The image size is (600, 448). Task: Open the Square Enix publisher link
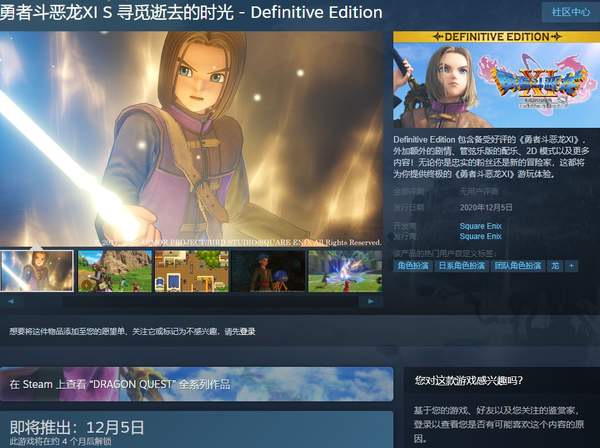click(x=480, y=237)
